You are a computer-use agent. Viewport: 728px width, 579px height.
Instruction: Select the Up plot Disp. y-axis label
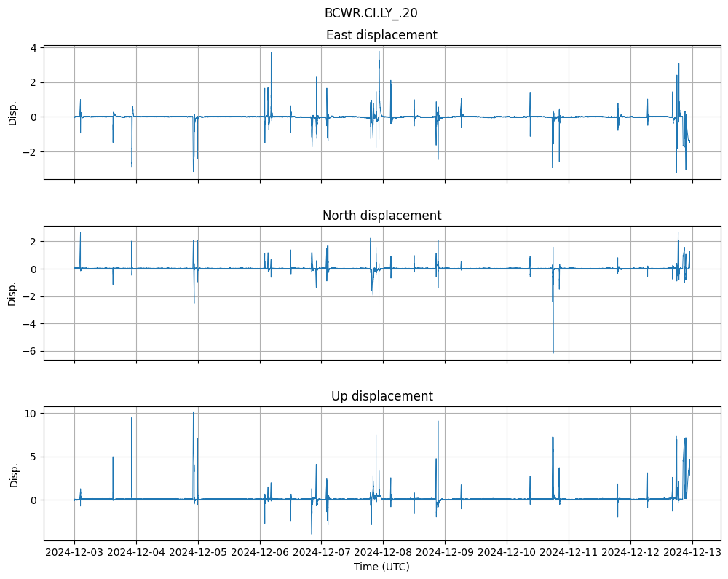click(x=13, y=473)
